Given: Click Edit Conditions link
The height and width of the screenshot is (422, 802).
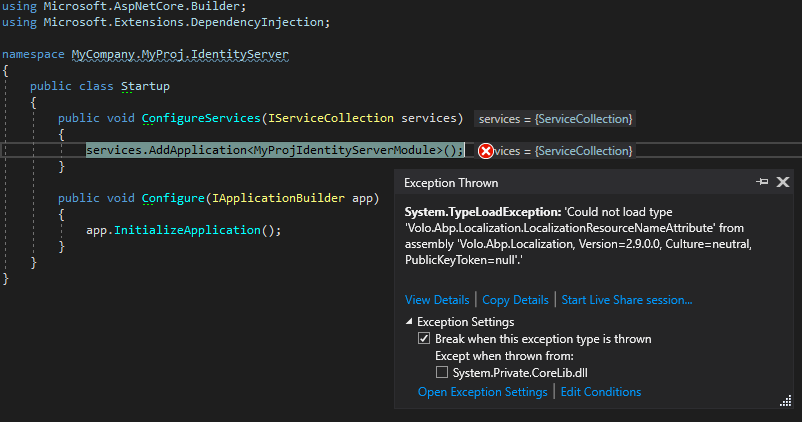Looking at the screenshot, I should (x=600, y=392).
